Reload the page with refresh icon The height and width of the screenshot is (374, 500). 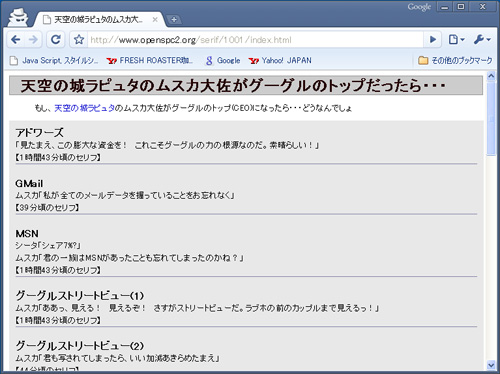pyautogui.click(x=55, y=40)
